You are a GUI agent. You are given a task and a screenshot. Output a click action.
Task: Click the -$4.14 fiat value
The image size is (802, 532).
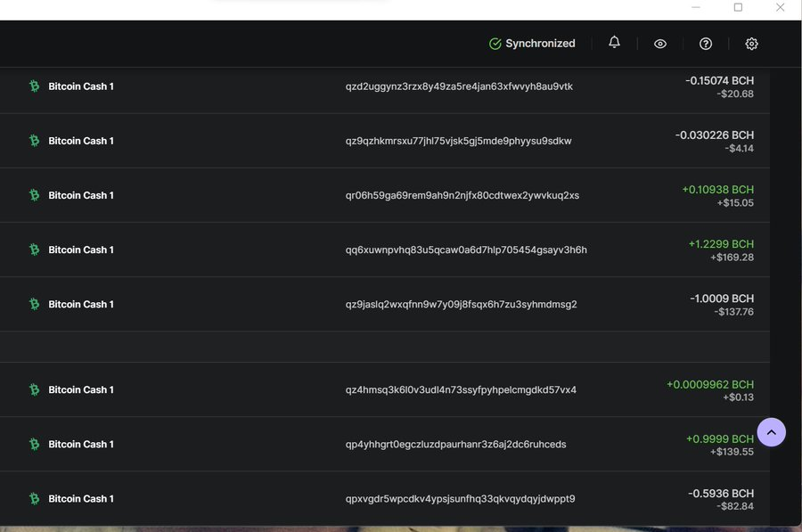(x=739, y=148)
